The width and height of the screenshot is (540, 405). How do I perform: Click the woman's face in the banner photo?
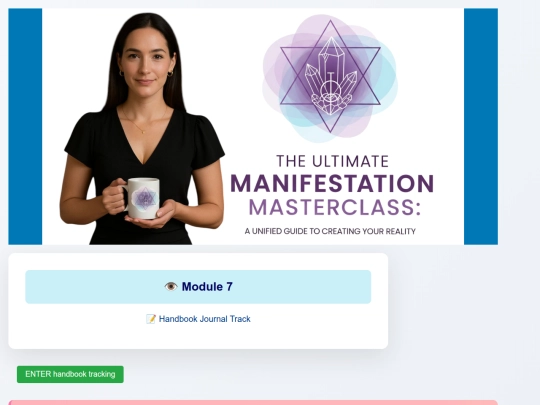point(145,62)
